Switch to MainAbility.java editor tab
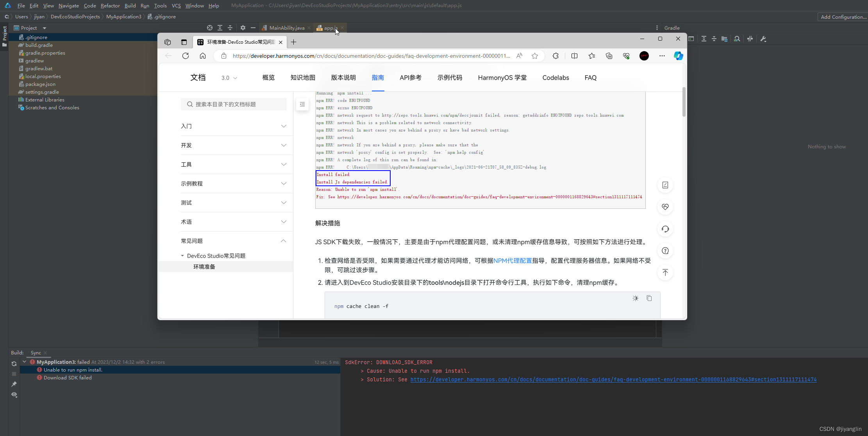 point(286,28)
